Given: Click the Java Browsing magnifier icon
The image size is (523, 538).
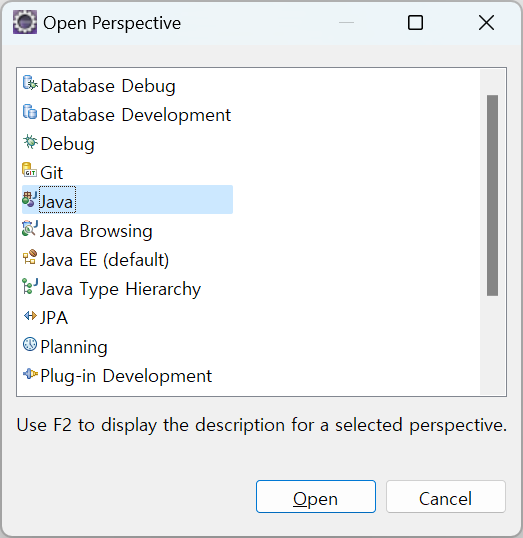Looking at the screenshot, I should [x=30, y=229].
